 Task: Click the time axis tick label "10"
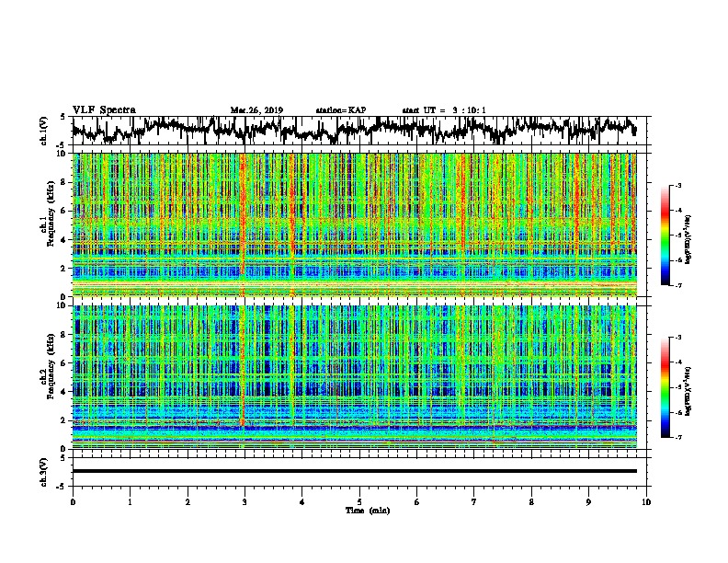[646, 502]
